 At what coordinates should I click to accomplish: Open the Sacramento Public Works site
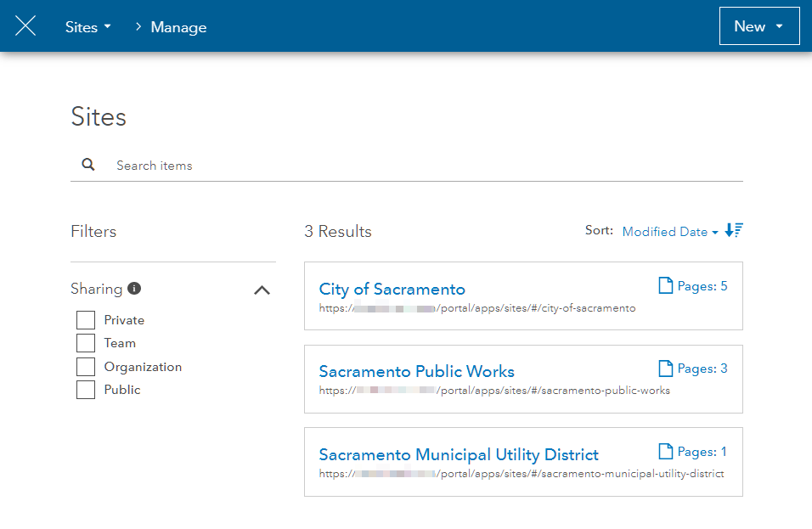tap(416, 371)
